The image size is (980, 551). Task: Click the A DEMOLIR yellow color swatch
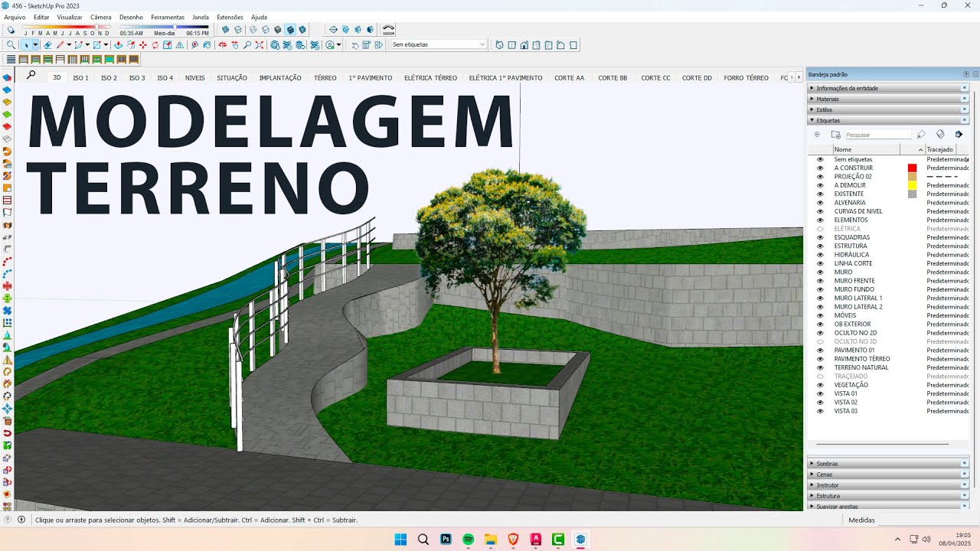pyautogui.click(x=912, y=185)
